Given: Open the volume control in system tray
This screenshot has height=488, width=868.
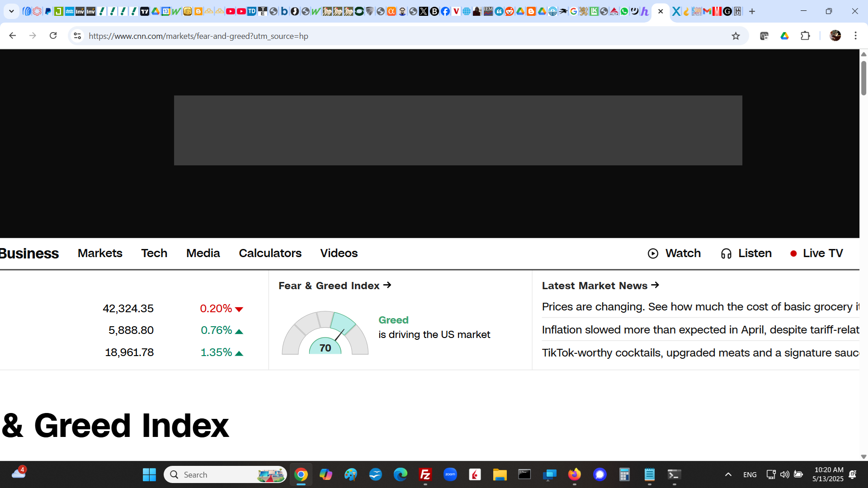Looking at the screenshot, I should (x=784, y=474).
